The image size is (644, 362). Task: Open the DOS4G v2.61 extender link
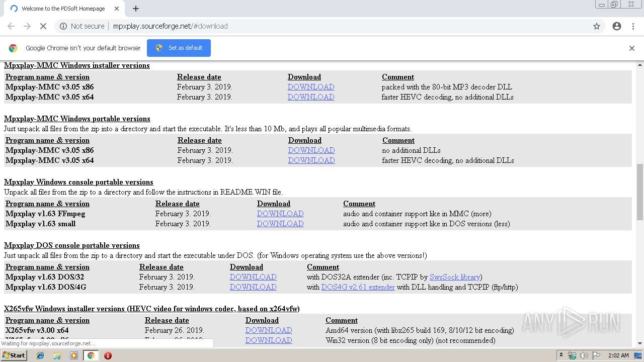click(x=358, y=287)
